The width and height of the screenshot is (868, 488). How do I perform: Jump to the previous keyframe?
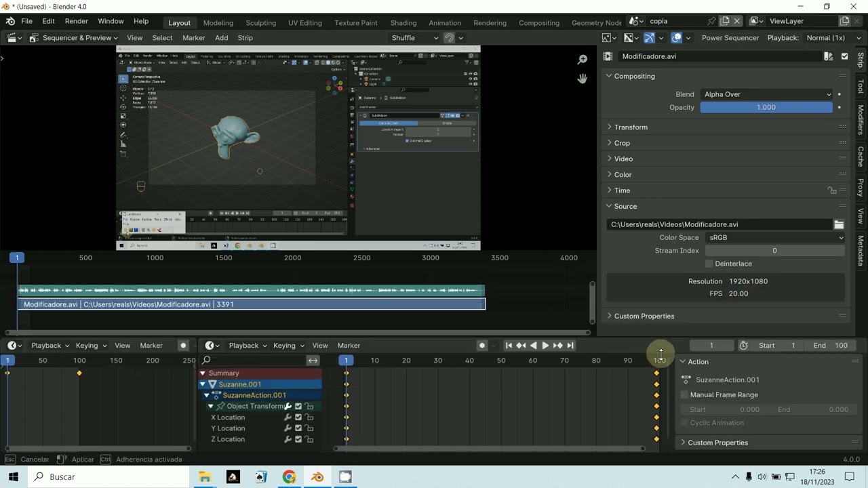point(521,346)
